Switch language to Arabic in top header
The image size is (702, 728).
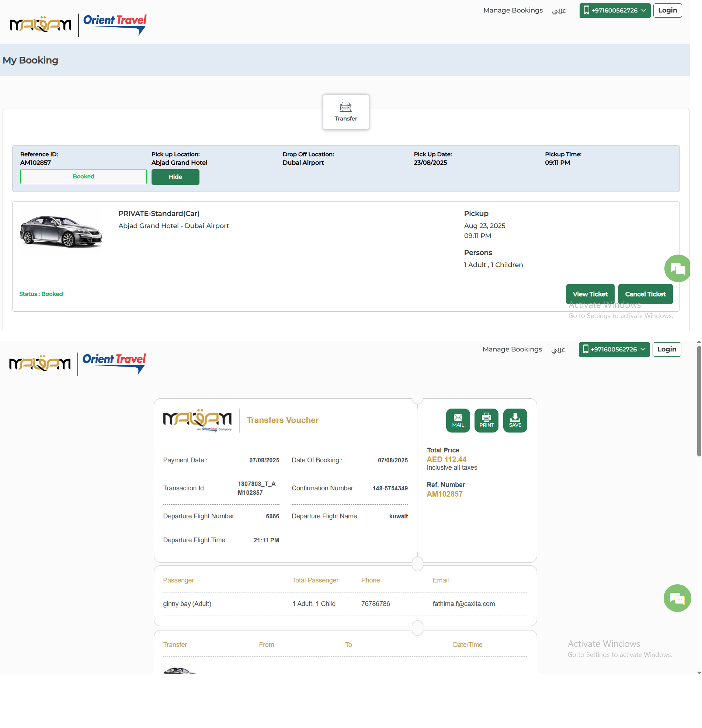click(x=558, y=10)
